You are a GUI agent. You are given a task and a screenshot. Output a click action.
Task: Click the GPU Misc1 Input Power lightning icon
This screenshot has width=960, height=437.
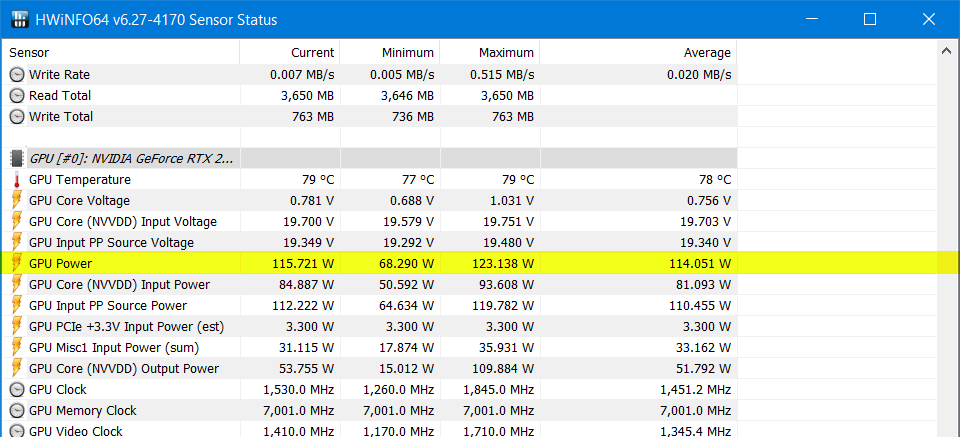click(x=17, y=348)
